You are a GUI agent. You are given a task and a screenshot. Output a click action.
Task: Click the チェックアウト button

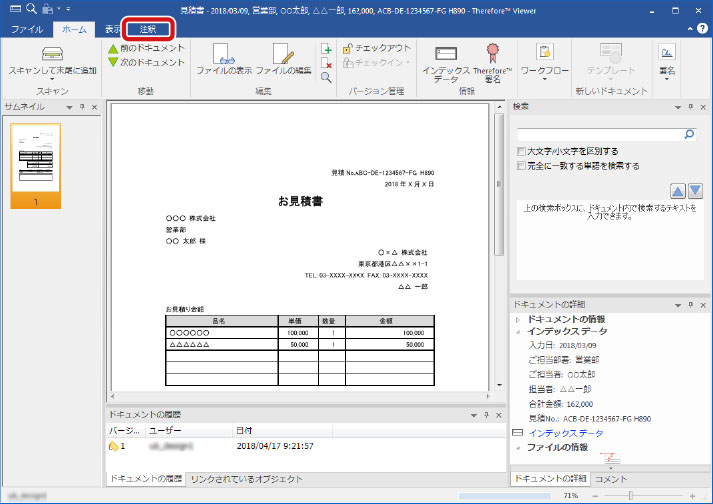point(376,48)
